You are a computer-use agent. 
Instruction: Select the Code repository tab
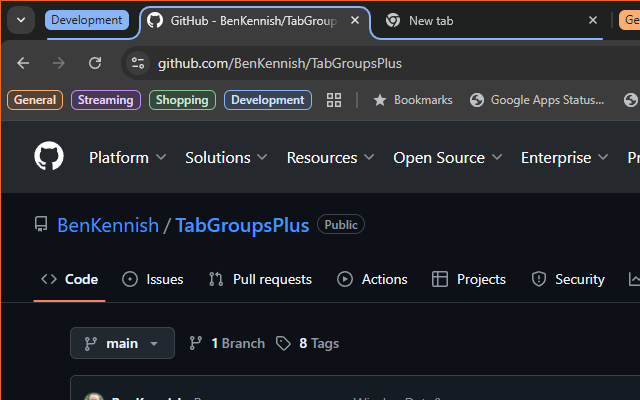point(69,280)
